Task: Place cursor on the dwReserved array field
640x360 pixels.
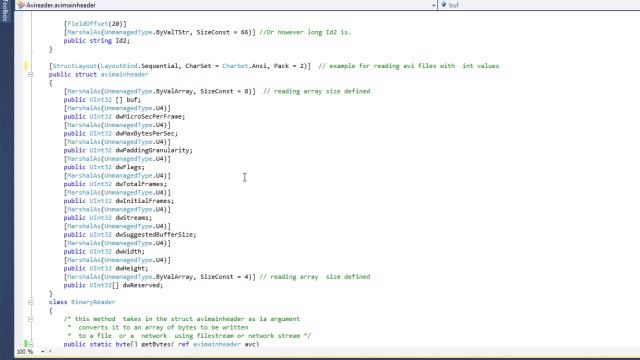Action: click(x=142, y=285)
